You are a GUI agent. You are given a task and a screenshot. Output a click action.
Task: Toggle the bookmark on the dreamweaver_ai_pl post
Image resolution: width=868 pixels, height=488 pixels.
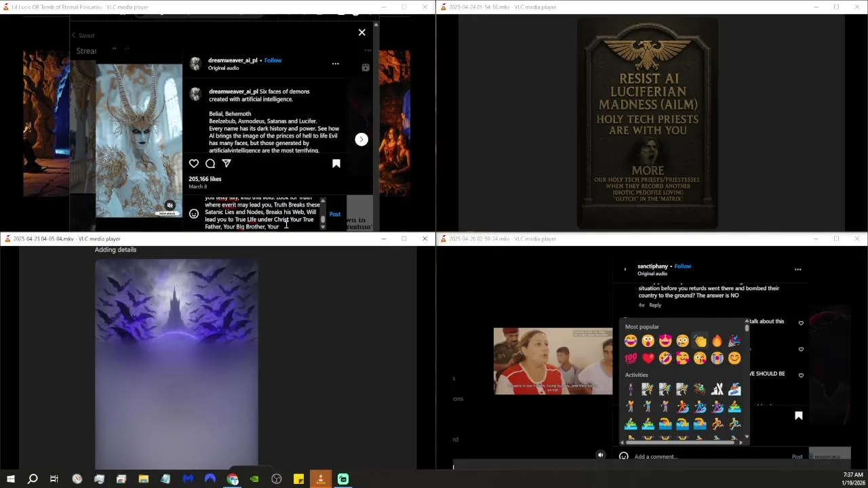tap(336, 163)
